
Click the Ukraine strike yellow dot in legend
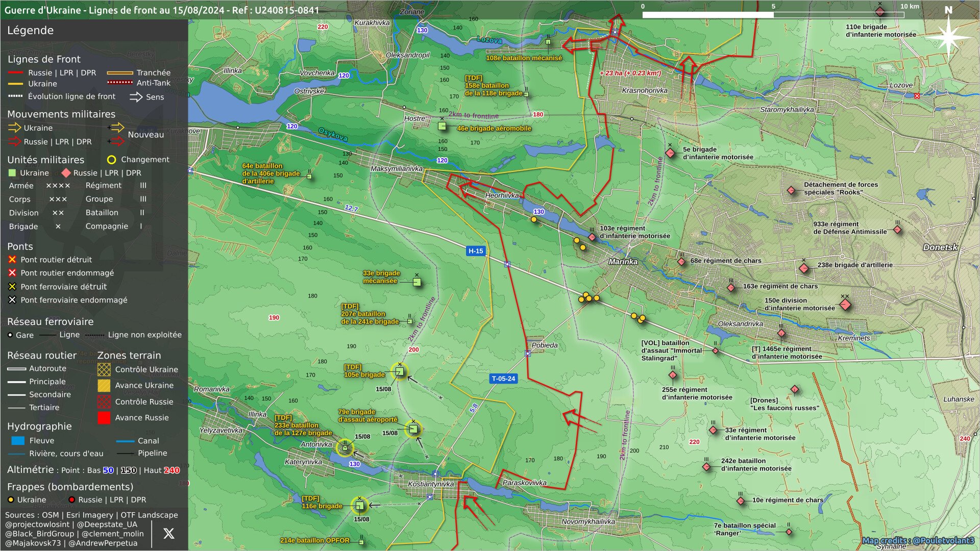11,500
